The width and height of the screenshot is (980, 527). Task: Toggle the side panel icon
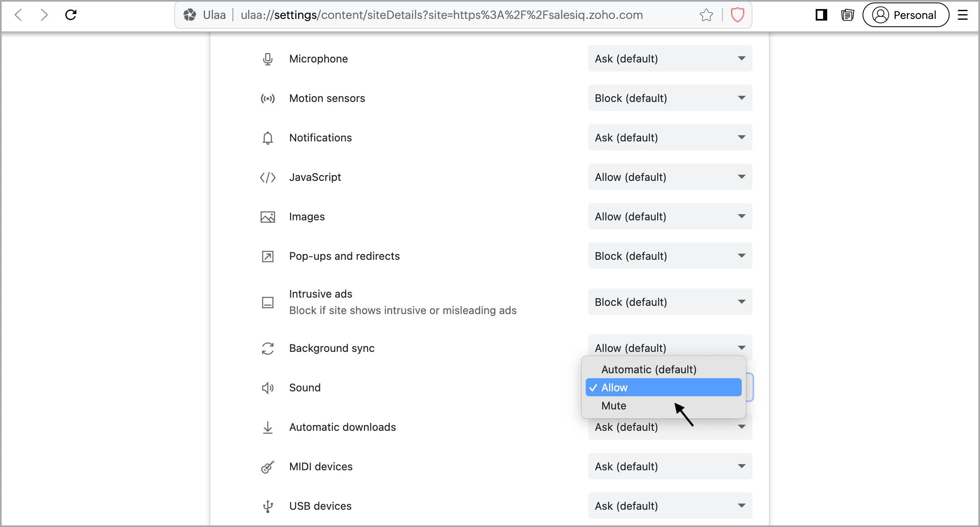pos(821,15)
